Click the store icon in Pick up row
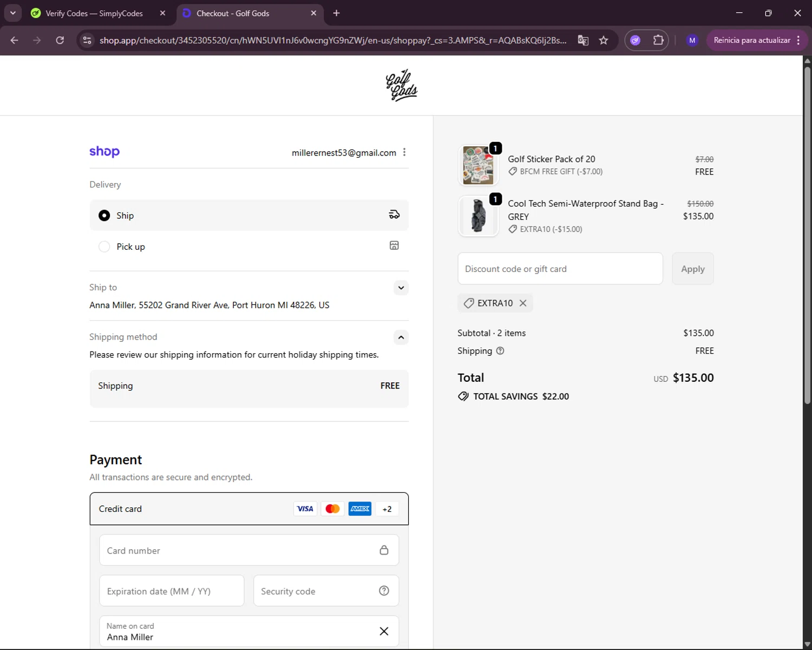 [x=394, y=245]
